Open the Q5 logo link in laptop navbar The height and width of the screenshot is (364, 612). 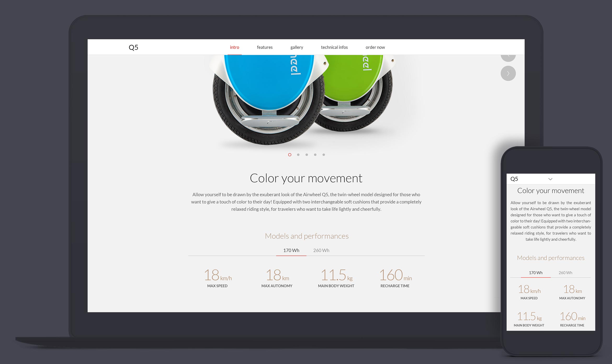(133, 47)
